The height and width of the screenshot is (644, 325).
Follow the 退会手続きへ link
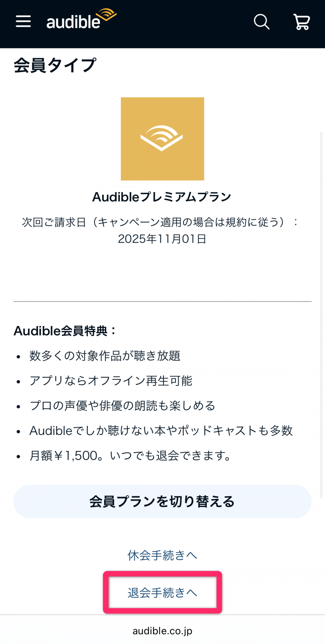pos(162,592)
